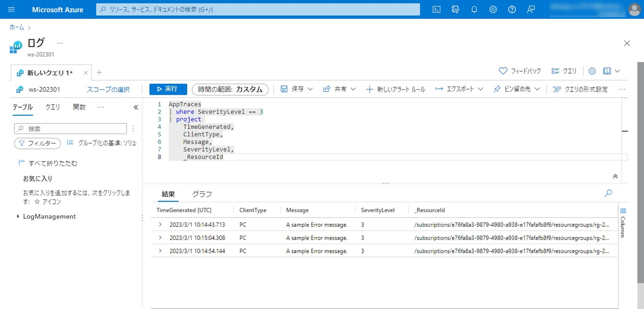Click クエリの形式設定 format button
This screenshot has width=644, height=309.
(580, 89)
